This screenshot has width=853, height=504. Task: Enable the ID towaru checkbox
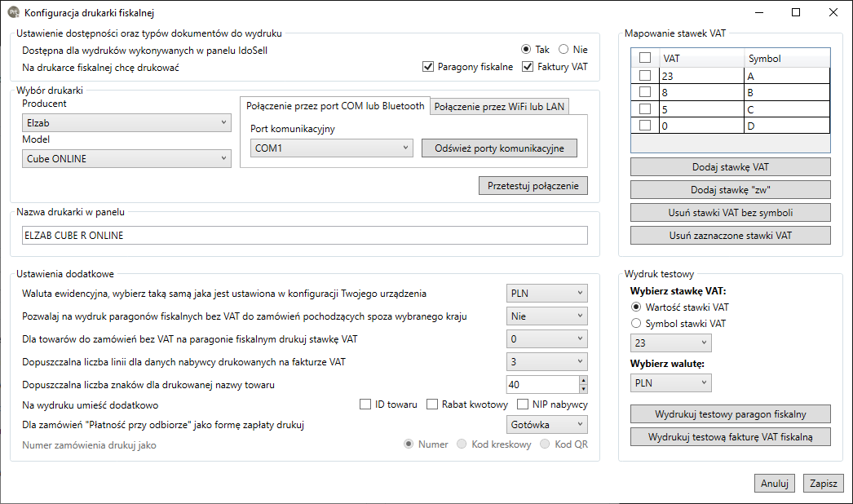point(365,405)
